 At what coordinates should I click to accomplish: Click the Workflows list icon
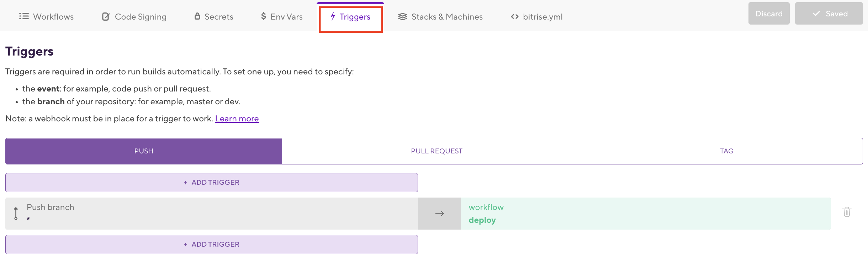24,16
